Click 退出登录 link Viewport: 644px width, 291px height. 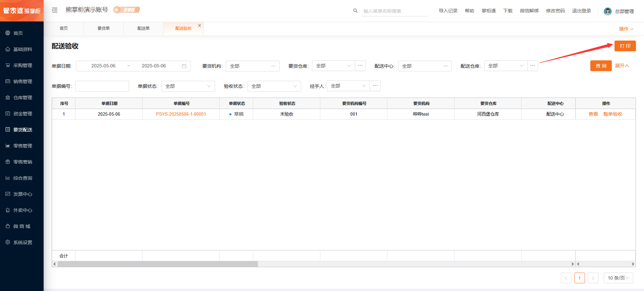click(582, 11)
